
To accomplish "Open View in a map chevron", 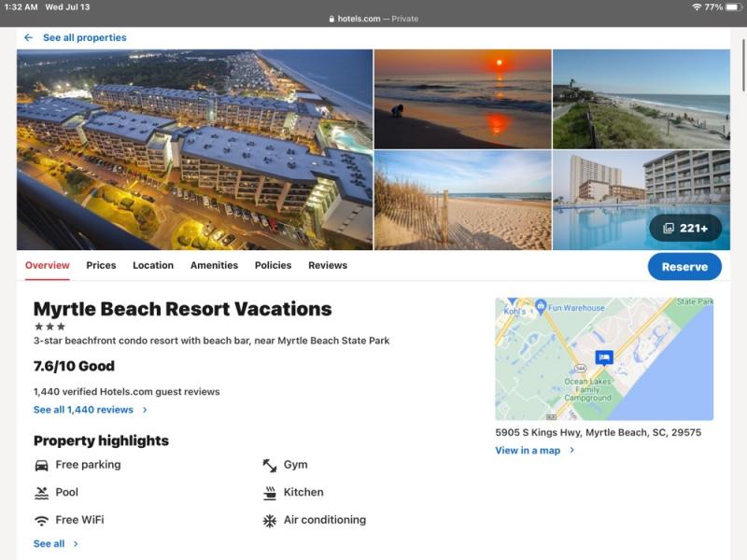I will (x=571, y=451).
